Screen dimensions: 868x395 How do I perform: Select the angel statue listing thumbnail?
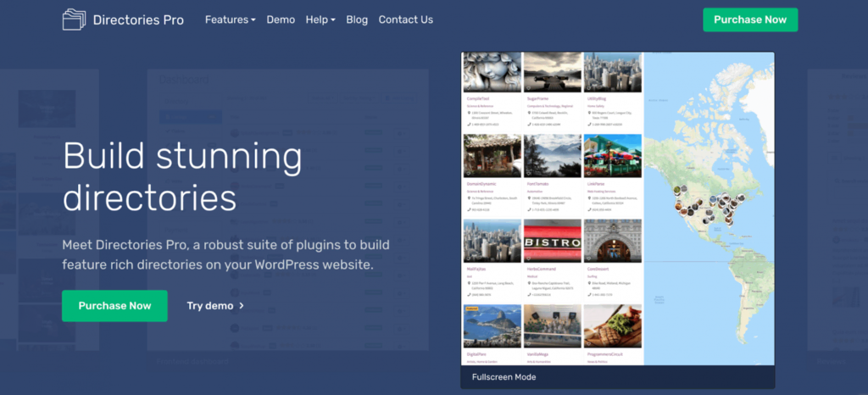coord(492,72)
